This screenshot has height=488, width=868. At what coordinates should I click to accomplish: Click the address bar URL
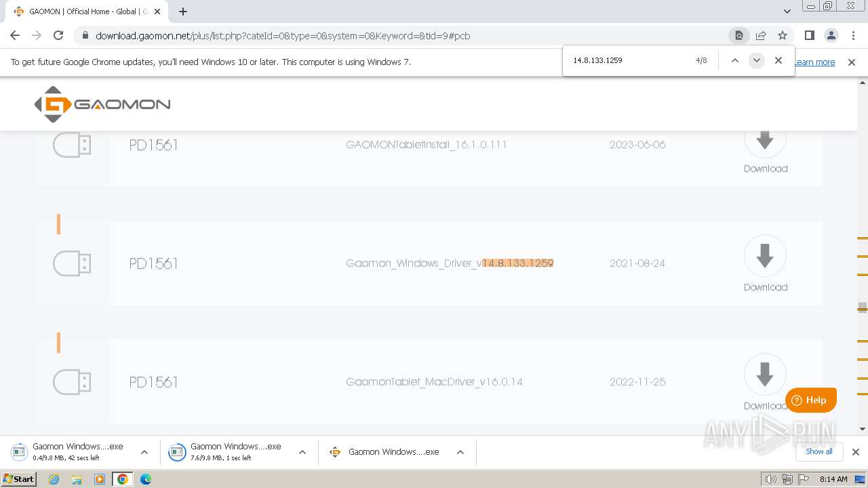283,36
